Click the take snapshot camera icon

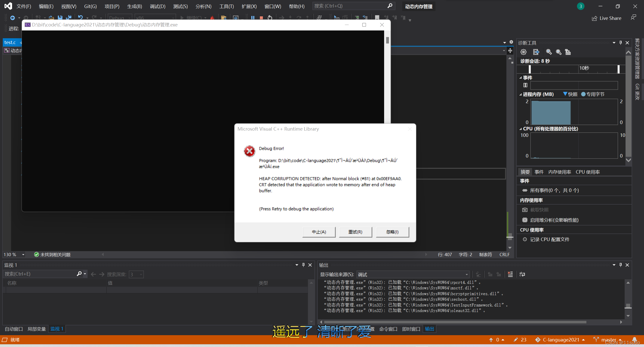525,210
